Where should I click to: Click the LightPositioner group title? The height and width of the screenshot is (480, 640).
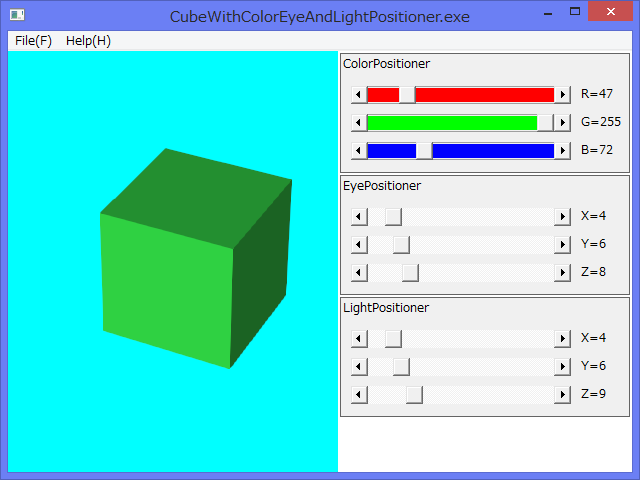coord(386,308)
